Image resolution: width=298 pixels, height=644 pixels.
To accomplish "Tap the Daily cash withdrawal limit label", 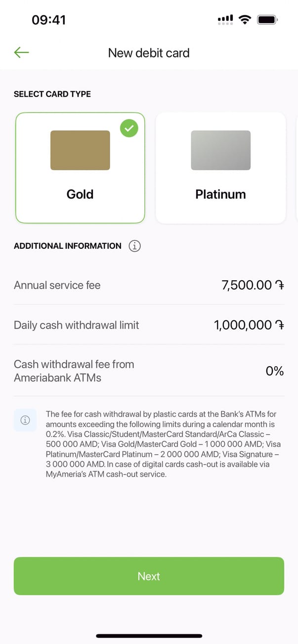I will pos(76,325).
